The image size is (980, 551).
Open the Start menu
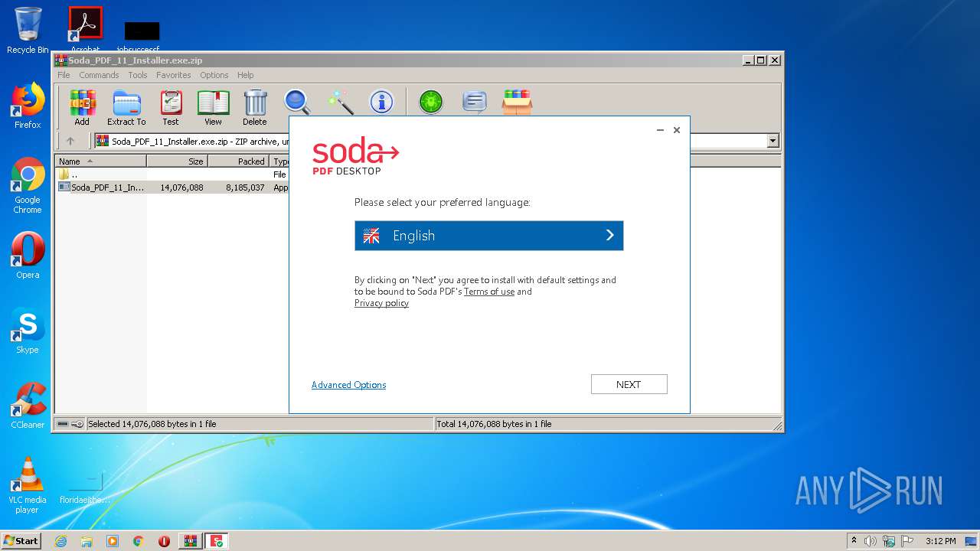pos(21,541)
